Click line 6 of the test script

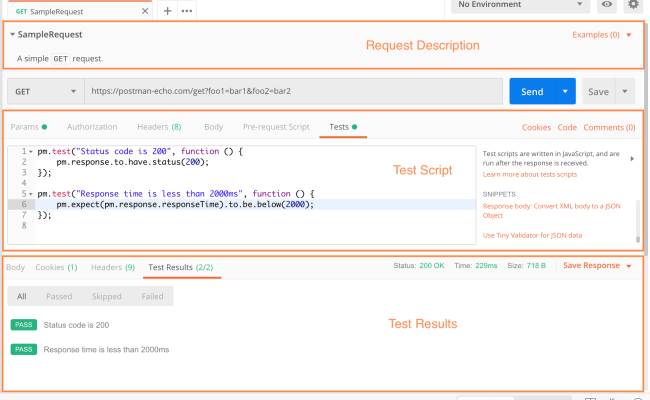(x=255, y=204)
